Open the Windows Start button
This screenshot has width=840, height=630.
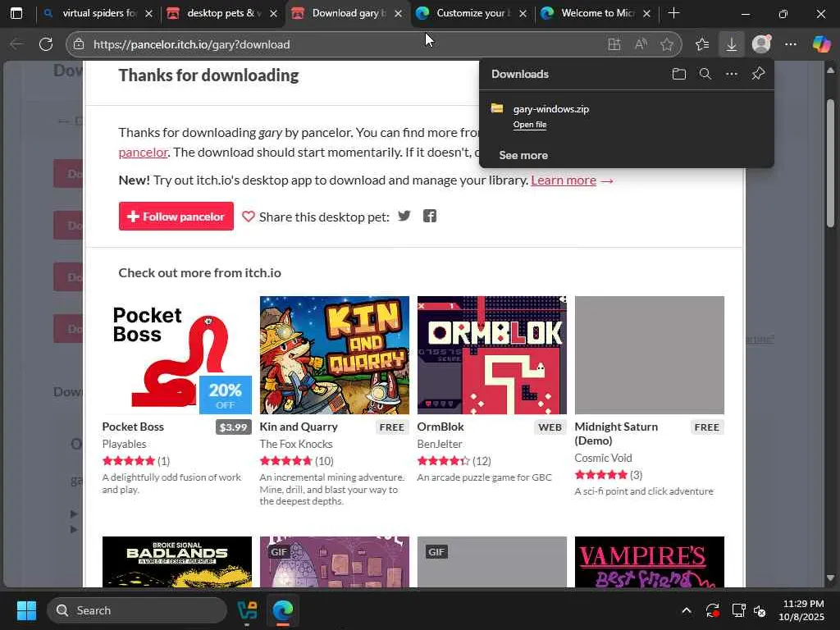[26, 610]
